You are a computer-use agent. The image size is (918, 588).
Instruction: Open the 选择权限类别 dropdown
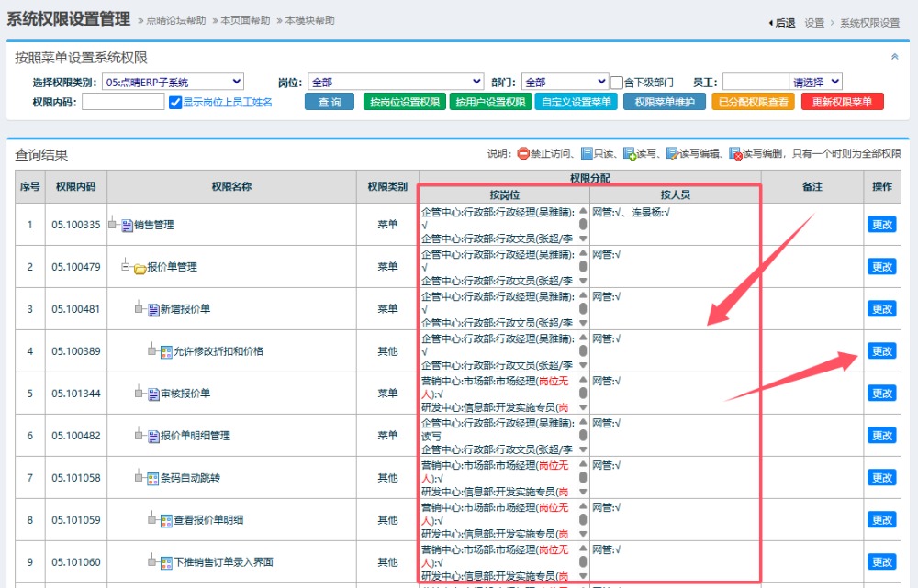click(173, 82)
